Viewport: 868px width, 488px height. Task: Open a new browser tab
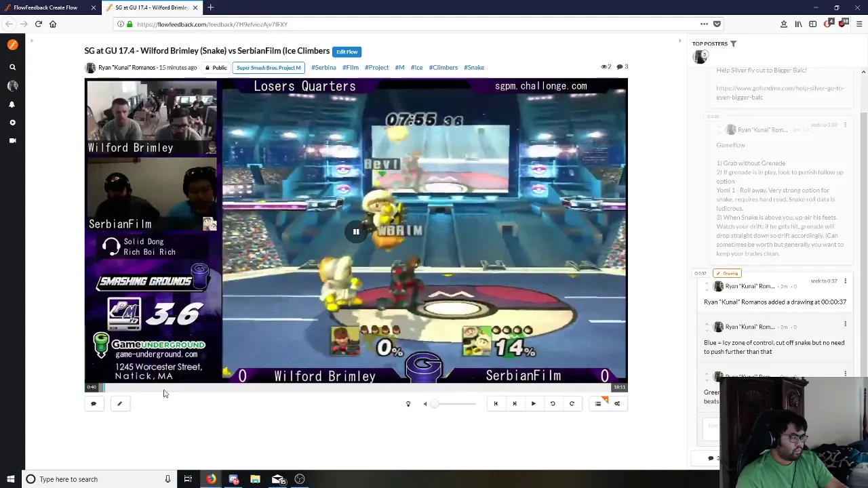[x=210, y=7]
